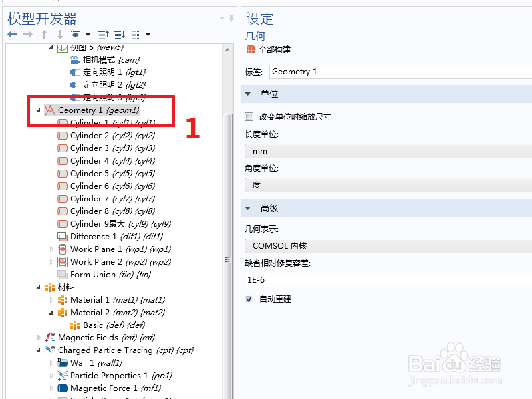This screenshot has width=532, height=399.
Task: Select the Form Union node icon
Action: click(x=61, y=274)
